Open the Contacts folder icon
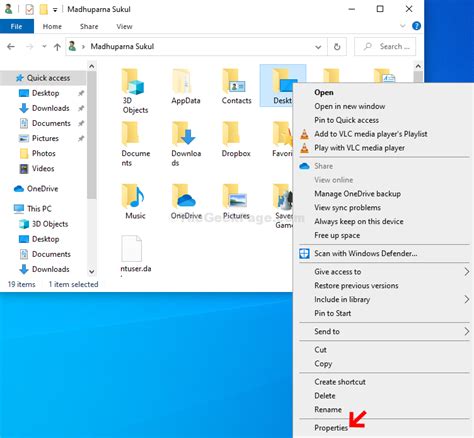The height and width of the screenshot is (438, 474). click(x=234, y=81)
